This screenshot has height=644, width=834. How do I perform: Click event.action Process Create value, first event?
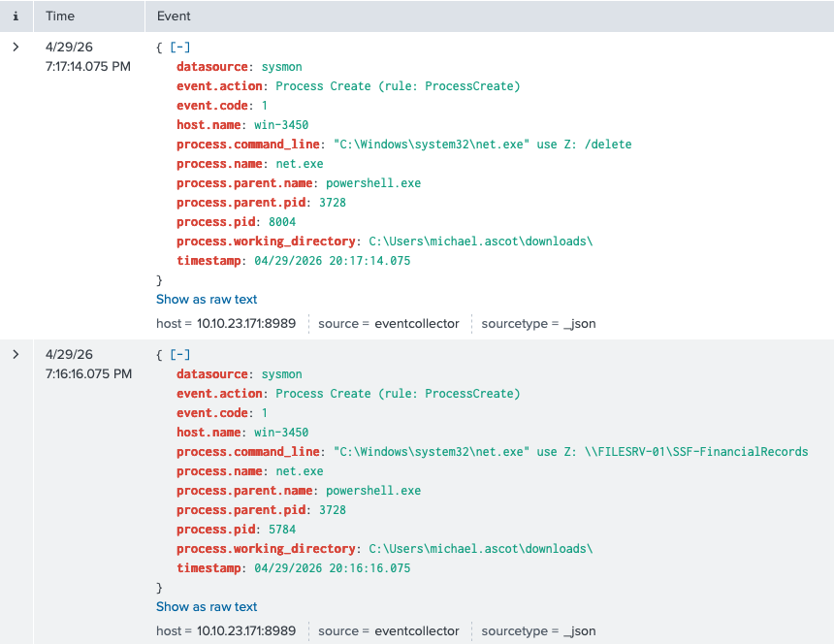[398, 86]
